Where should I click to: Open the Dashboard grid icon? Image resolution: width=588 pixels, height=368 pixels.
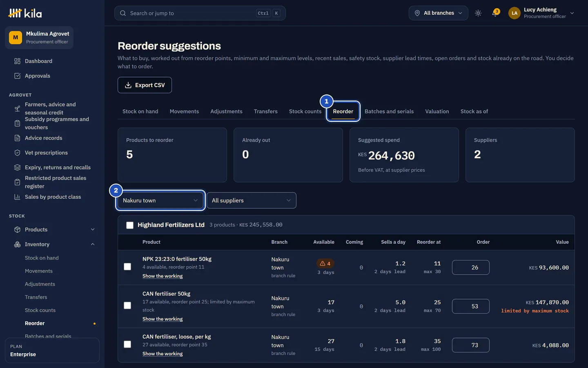pyautogui.click(x=17, y=61)
